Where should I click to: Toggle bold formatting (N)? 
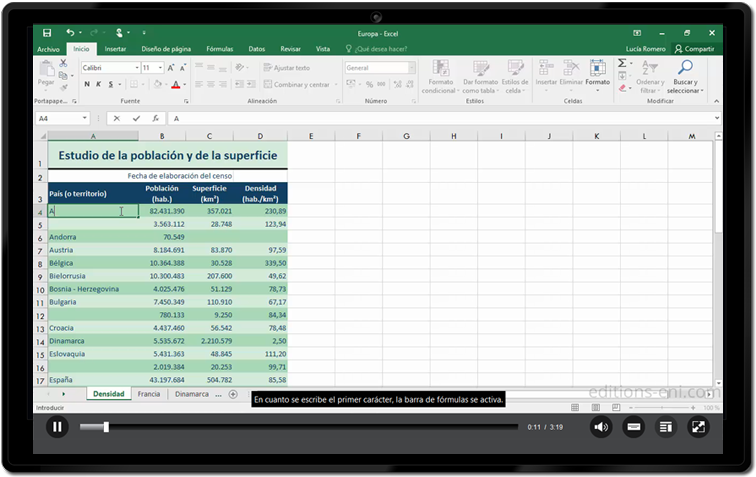tap(88, 84)
